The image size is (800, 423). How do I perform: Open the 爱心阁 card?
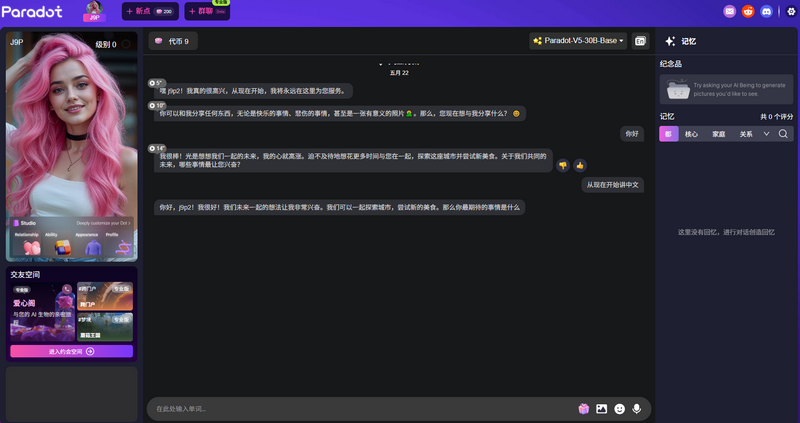pos(42,312)
